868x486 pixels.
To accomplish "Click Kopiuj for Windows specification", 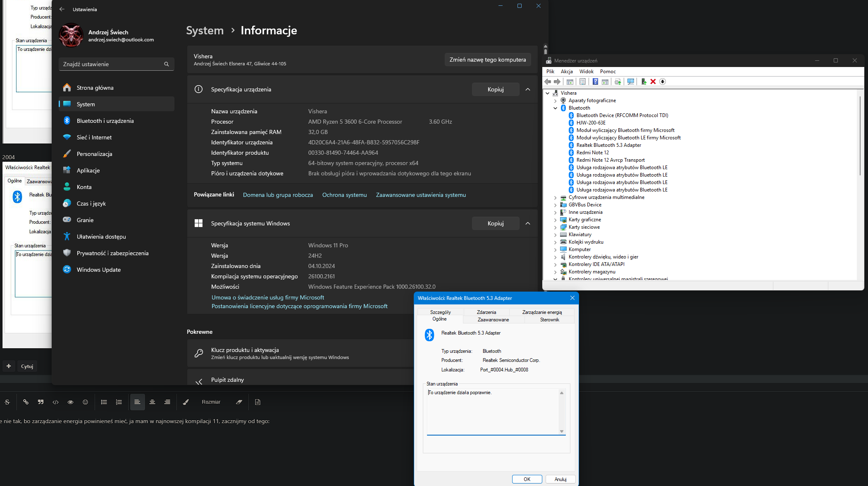I will [496, 223].
